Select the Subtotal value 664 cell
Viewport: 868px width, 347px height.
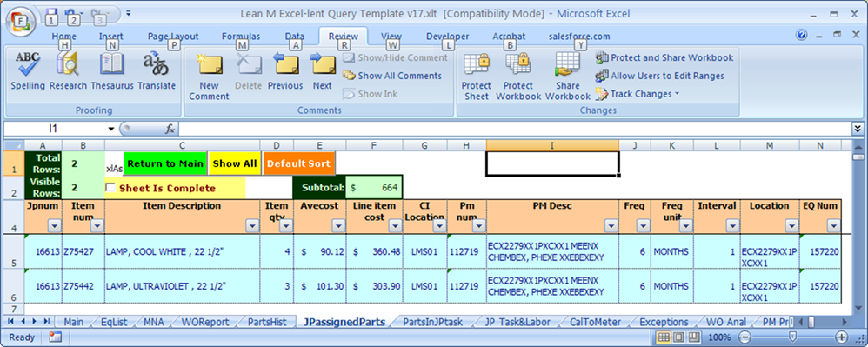pyautogui.click(x=374, y=188)
